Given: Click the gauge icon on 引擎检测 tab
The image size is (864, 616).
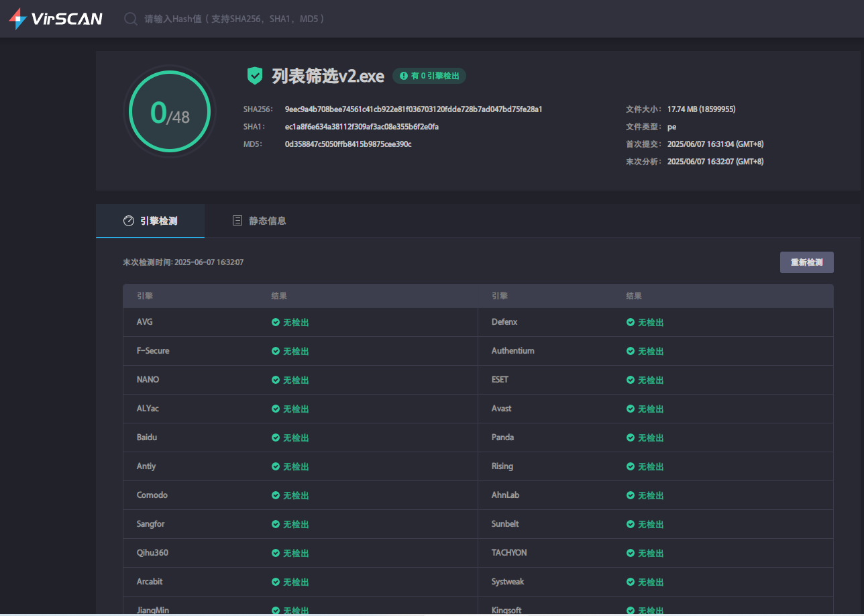Looking at the screenshot, I should (x=129, y=221).
